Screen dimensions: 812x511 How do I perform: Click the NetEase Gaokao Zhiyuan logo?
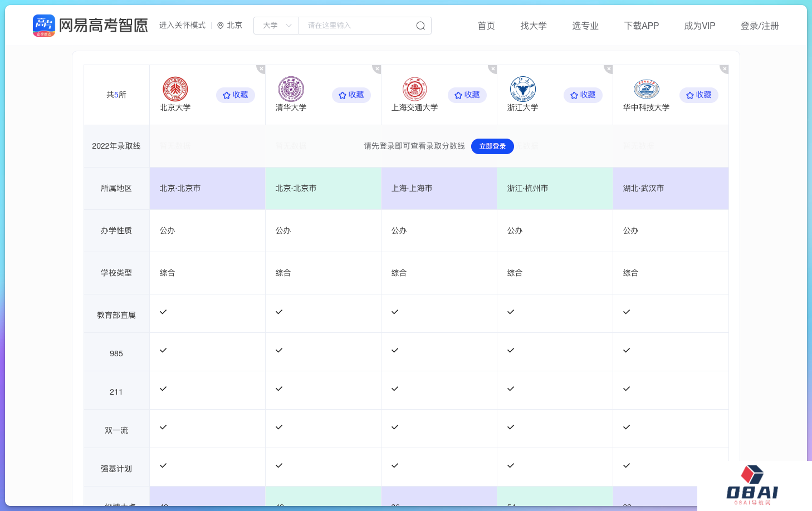point(90,26)
